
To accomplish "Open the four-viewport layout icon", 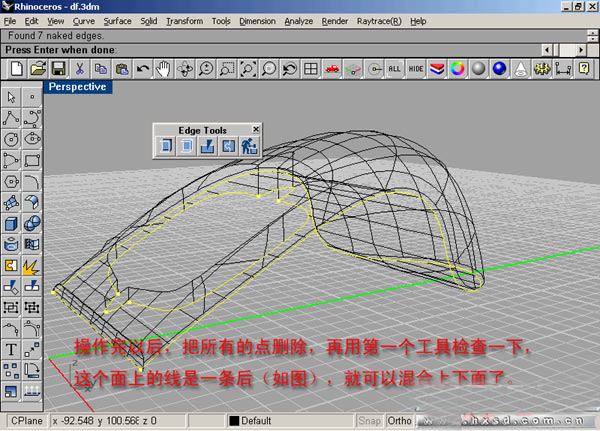I will click(311, 68).
